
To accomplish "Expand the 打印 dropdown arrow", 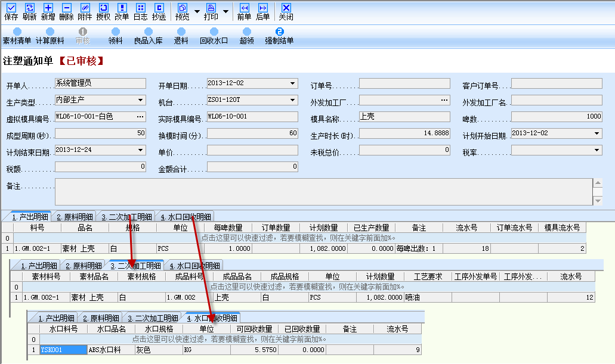I will (x=225, y=12).
